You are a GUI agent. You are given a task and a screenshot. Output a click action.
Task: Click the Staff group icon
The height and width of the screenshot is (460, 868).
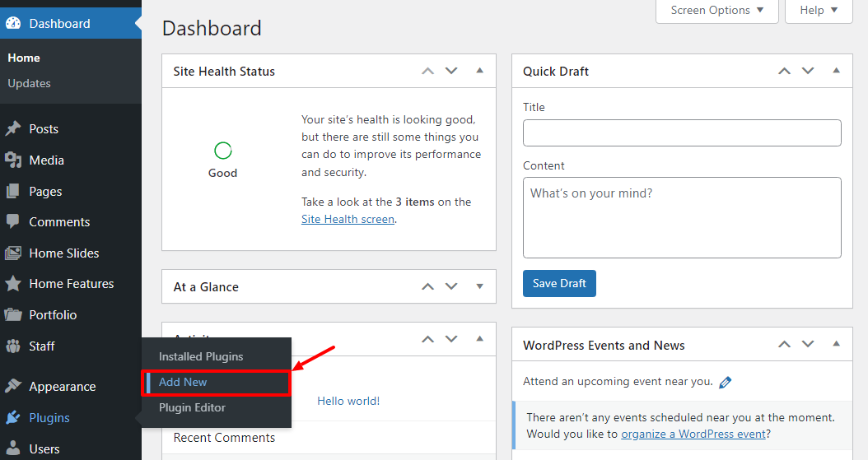point(13,346)
